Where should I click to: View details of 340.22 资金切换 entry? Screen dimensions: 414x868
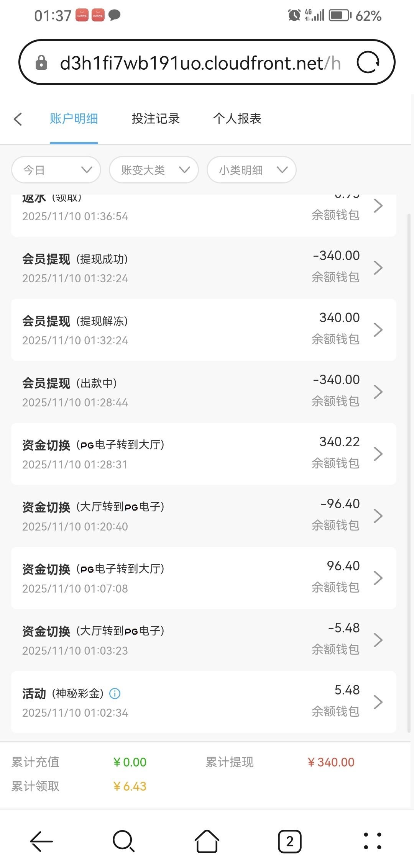coord(203,454)
